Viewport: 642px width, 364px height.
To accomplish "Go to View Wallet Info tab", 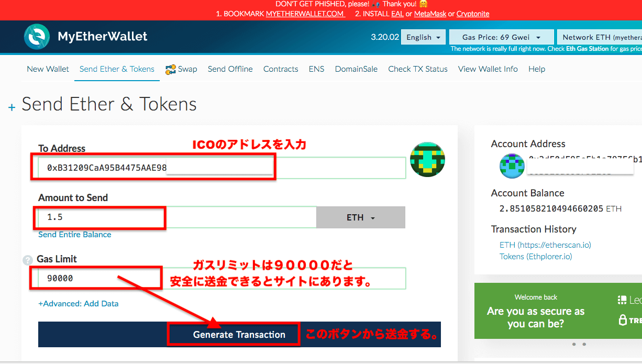I will tap(488, 69).
